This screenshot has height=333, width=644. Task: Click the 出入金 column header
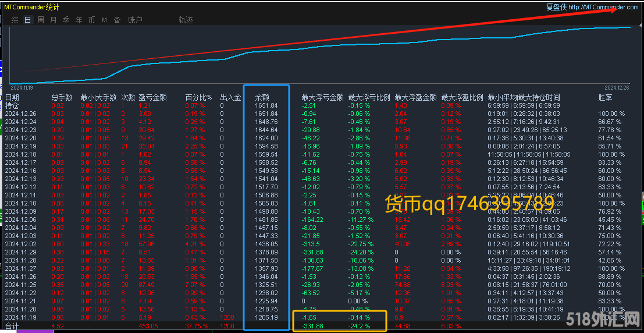pyautogui.click(x=230, y=97)
